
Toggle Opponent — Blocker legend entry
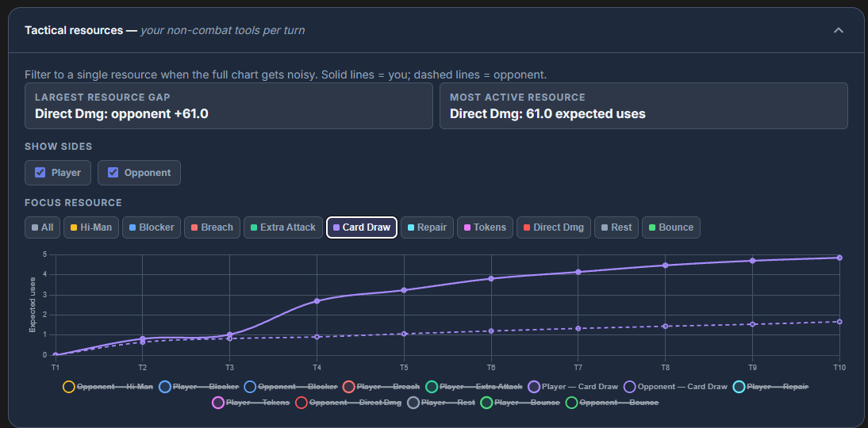290,387
